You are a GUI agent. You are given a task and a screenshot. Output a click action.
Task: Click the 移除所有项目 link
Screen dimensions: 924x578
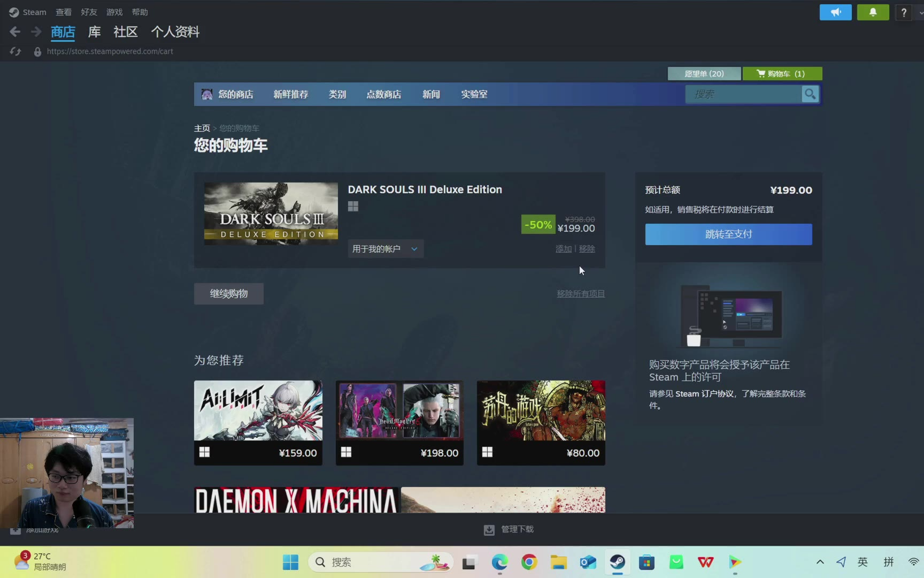(581, 294)
